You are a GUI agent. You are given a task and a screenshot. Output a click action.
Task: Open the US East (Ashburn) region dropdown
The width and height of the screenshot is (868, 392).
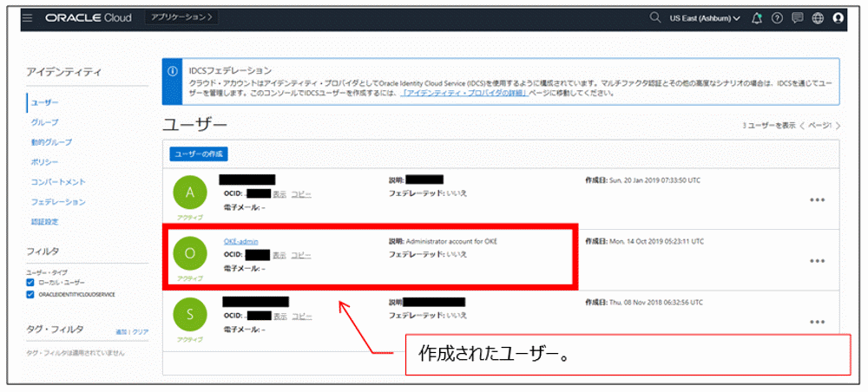pos(705,18)
